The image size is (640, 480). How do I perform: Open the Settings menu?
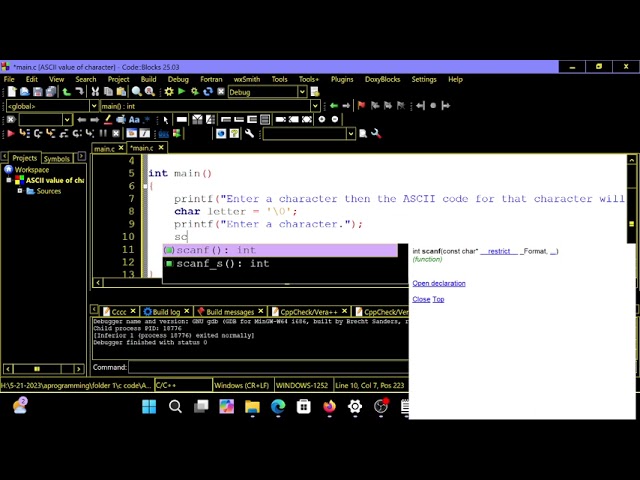[x=424, y=79]
